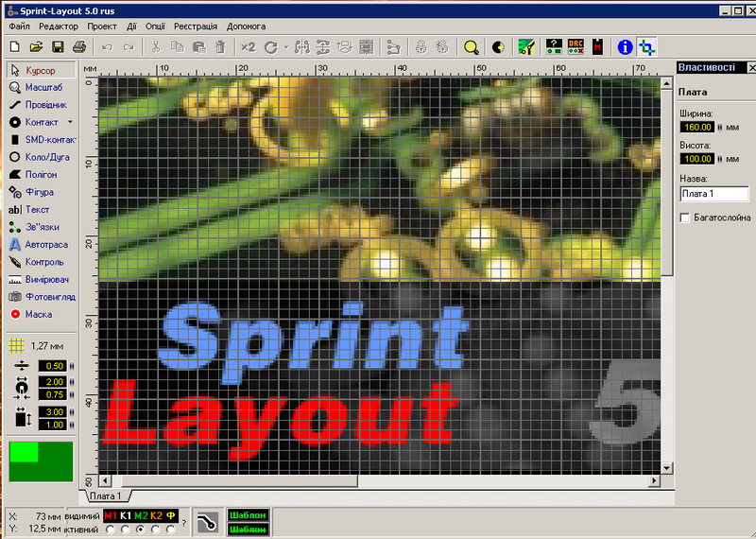756x539 pixels.
Task: Select the SMD-контакт tool
Action: pyautogui.click(x=41, y=139)
